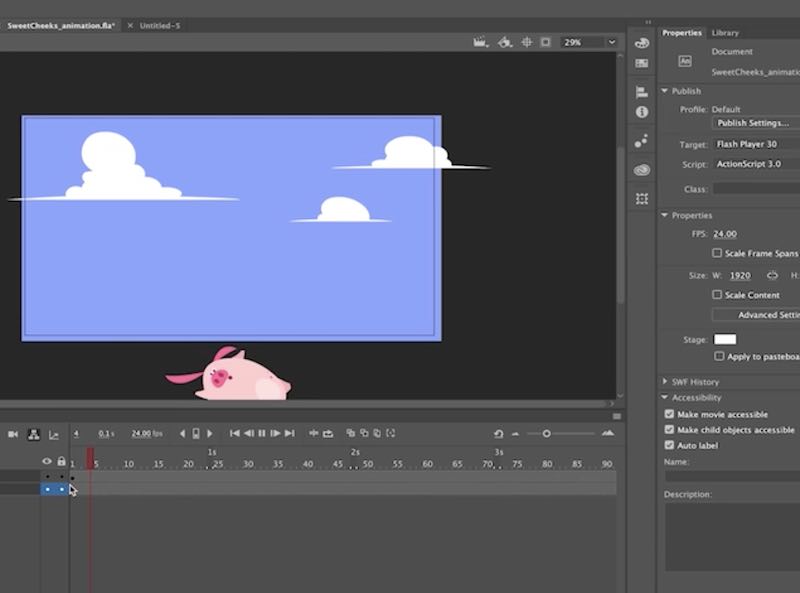Click the center frame timeline icon

coord(314,433)
